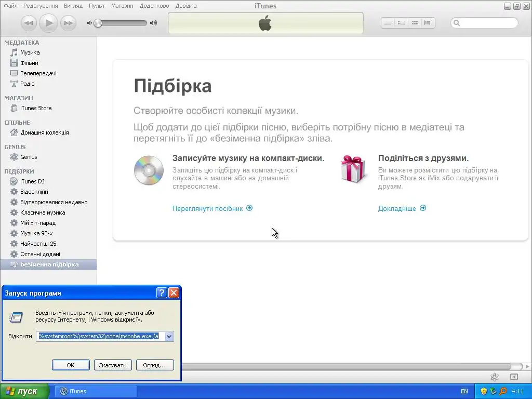
Task: Click the Відкрити command text field
Action: [x=100, y=336]
